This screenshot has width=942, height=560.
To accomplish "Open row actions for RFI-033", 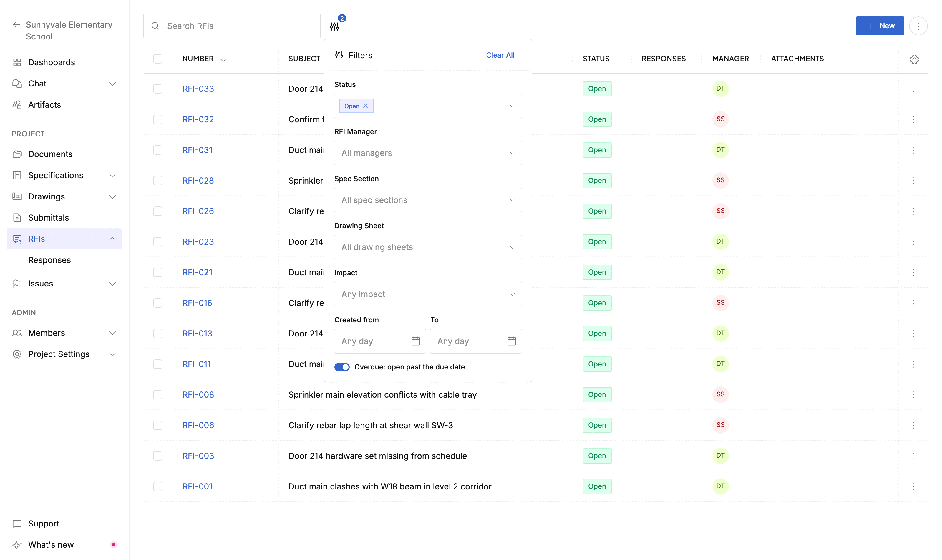I will tap(914, 89).
